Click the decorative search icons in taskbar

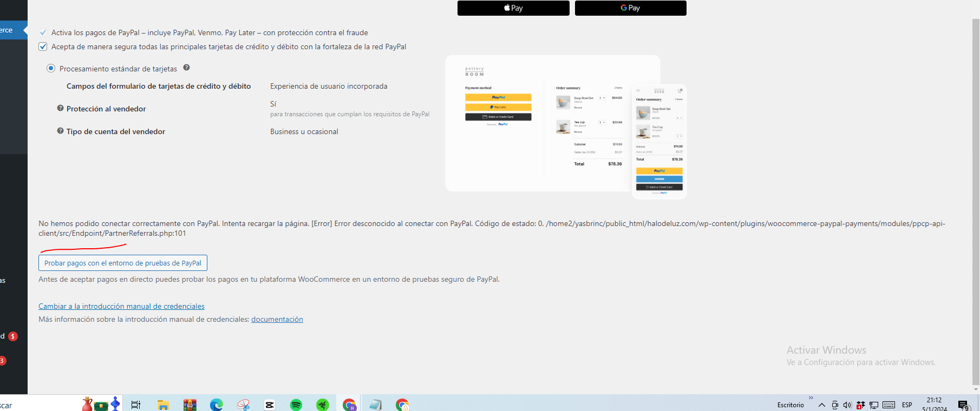[x=101, y=403]
